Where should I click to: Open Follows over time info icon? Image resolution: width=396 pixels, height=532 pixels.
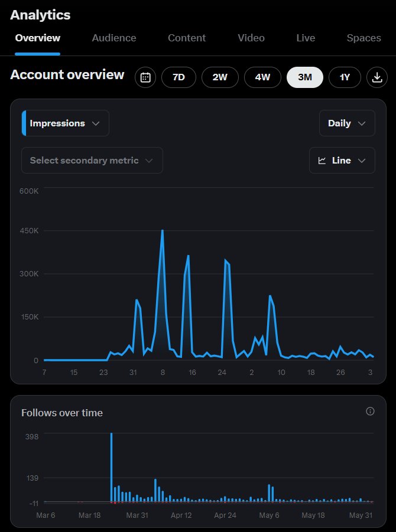click(370, 411)
